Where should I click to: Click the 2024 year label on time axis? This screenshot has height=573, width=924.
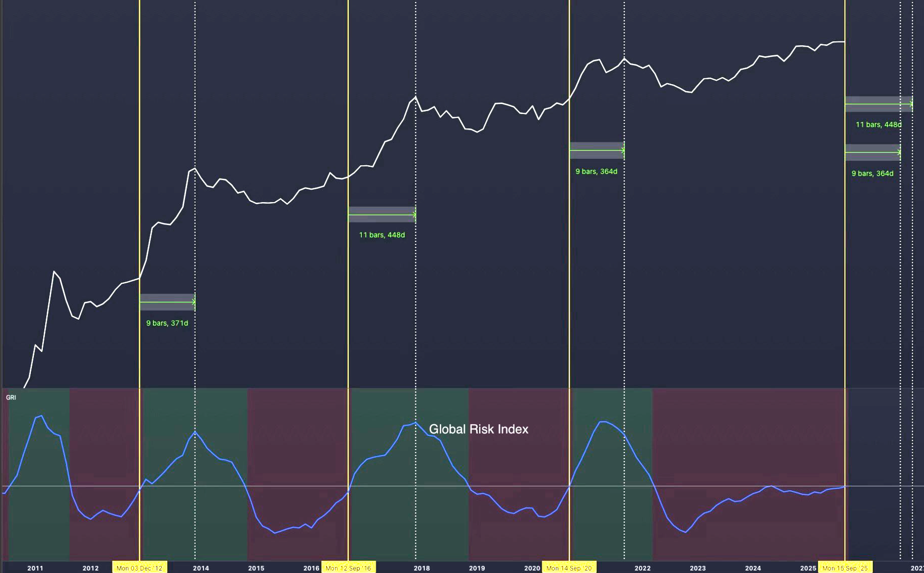753,568
